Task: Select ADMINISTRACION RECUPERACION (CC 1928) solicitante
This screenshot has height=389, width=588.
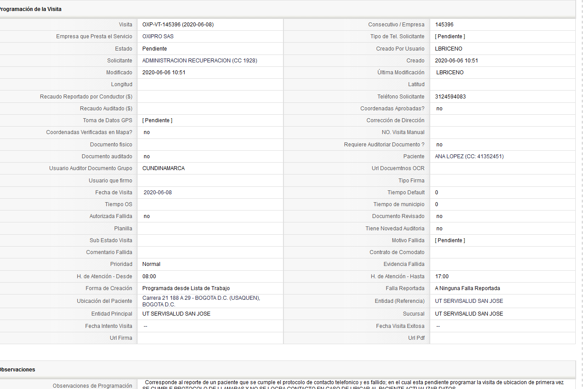Action: [200, 61]
